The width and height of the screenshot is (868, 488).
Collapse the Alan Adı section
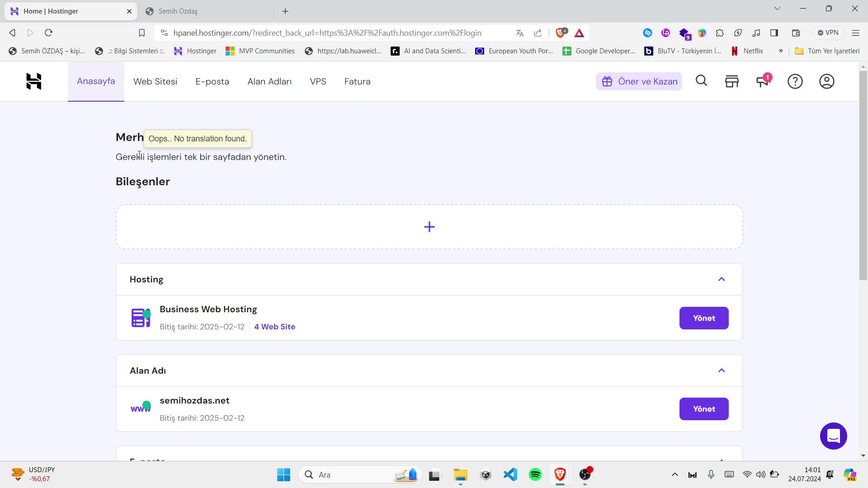(x=722, y=371)
